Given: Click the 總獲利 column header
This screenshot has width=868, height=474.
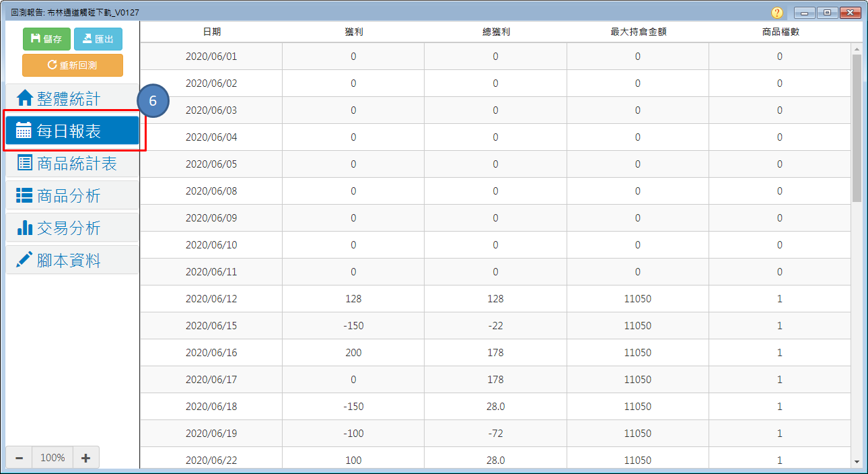Looking at the screenshot, I should pyautogui.click(x=495, y=32).
